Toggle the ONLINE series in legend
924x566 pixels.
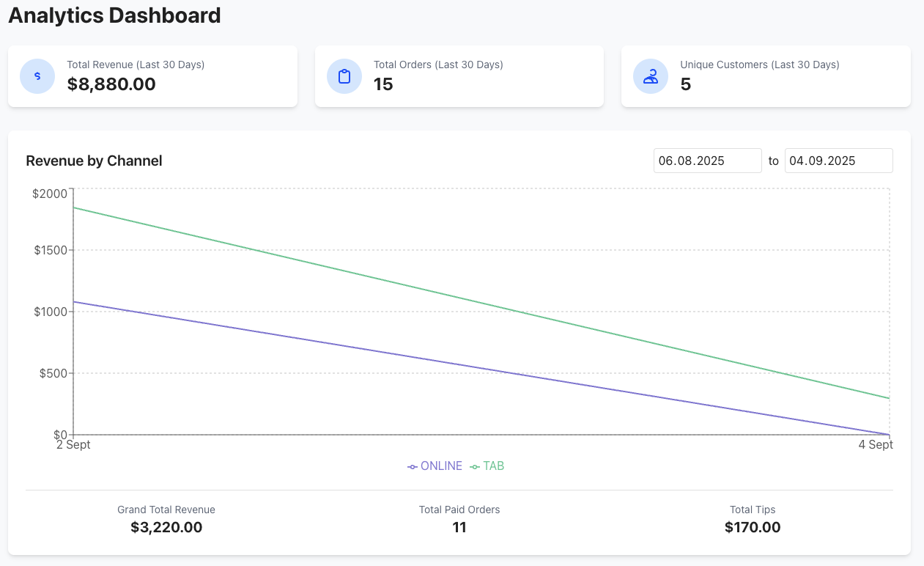441,466
